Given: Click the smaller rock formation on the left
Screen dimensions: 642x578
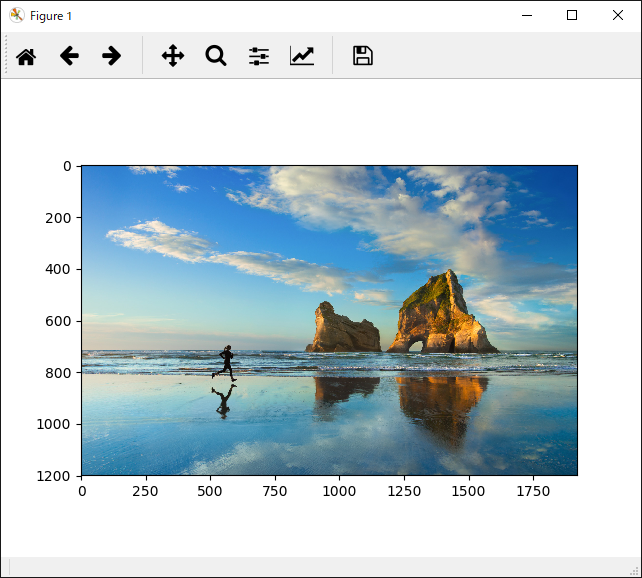Looking at the screenshot, I should 342,329.
